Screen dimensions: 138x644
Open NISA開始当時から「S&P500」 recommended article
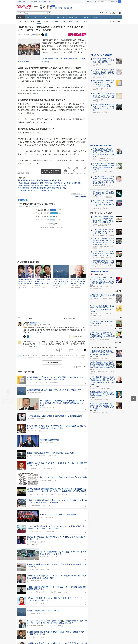click(56, 378)
